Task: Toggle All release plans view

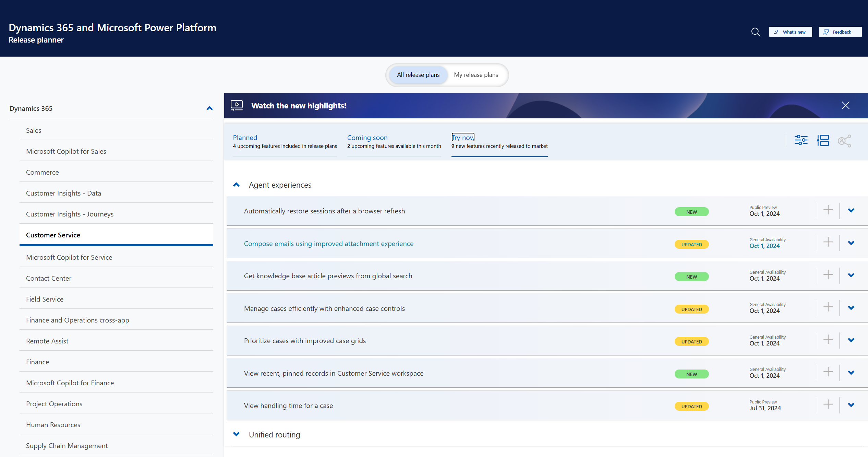Action: coord(417,75)
